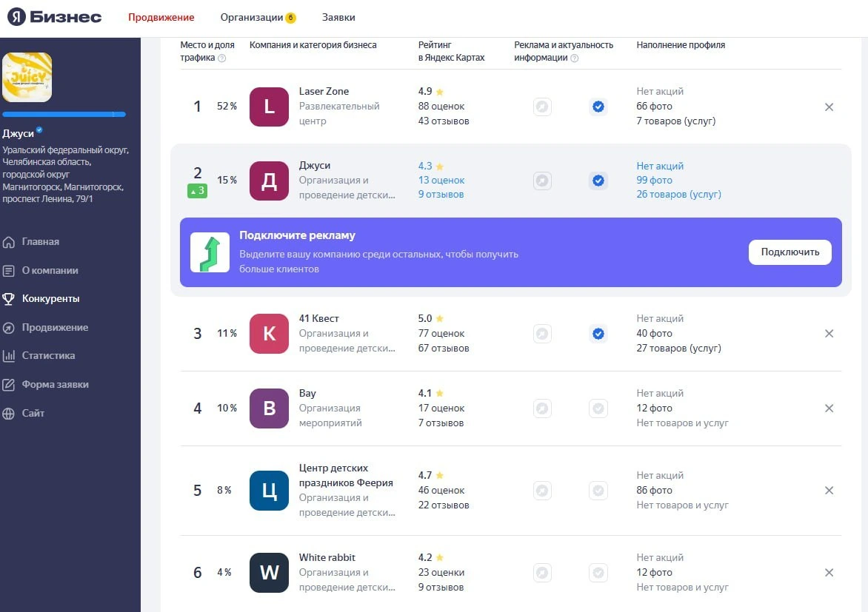Click the blue profile completion progress bar

tap(64, 115)
